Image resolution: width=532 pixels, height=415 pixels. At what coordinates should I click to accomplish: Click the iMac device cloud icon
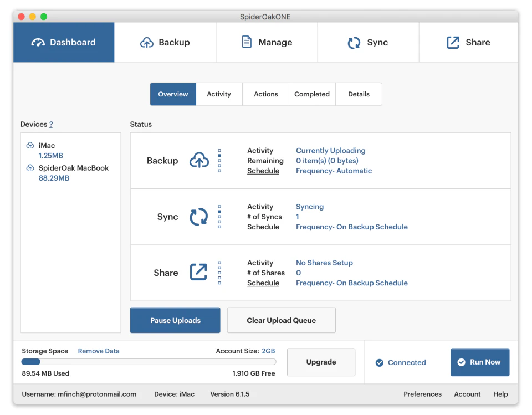30,146
